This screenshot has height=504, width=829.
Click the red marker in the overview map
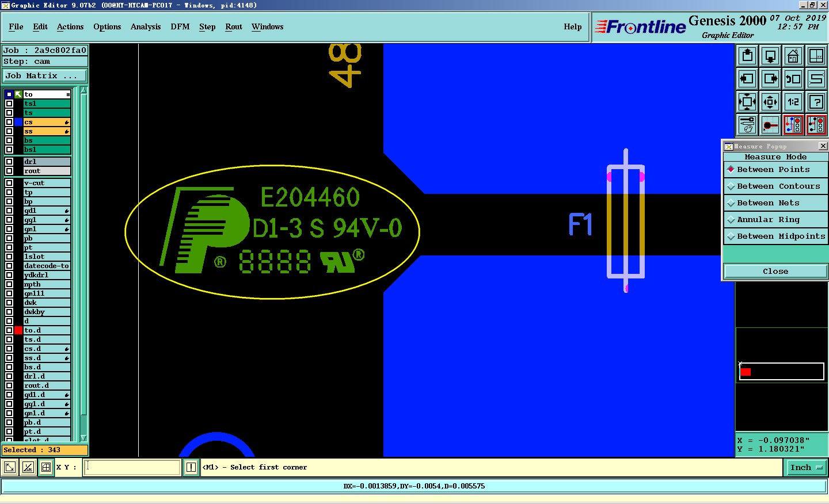[x=746, y=372]
